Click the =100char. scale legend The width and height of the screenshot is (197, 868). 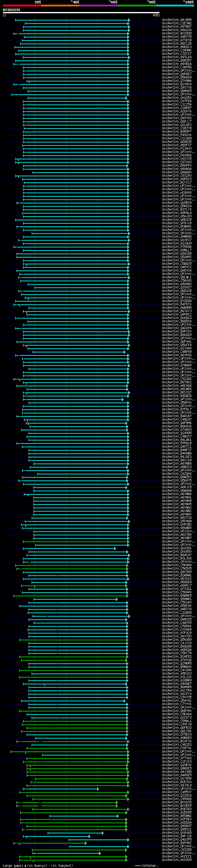[146, 865]
